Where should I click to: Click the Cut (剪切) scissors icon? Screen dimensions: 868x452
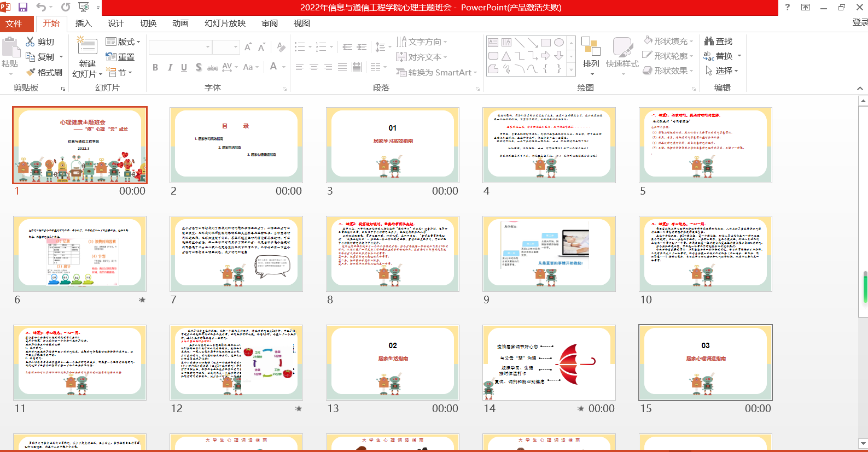(30, 42)
